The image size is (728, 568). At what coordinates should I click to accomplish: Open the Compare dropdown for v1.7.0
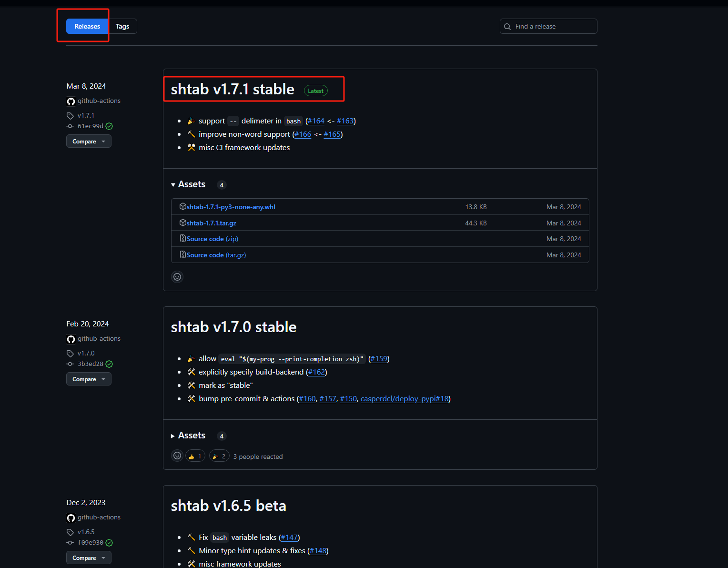pos(89,379)
